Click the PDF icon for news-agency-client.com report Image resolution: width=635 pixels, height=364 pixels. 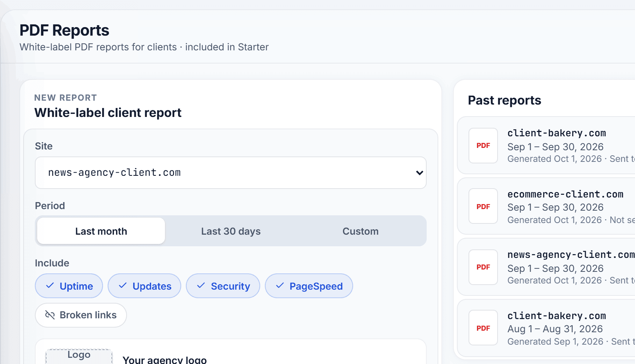tap(483, 267)
